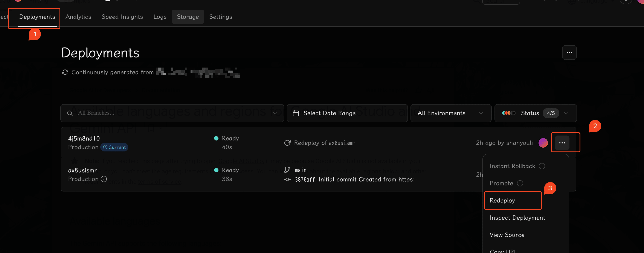Open deployment 4j5m8nd10
The height and width of the screenshot is (253, 644).
pyautogui.click(x=84, y=139)
